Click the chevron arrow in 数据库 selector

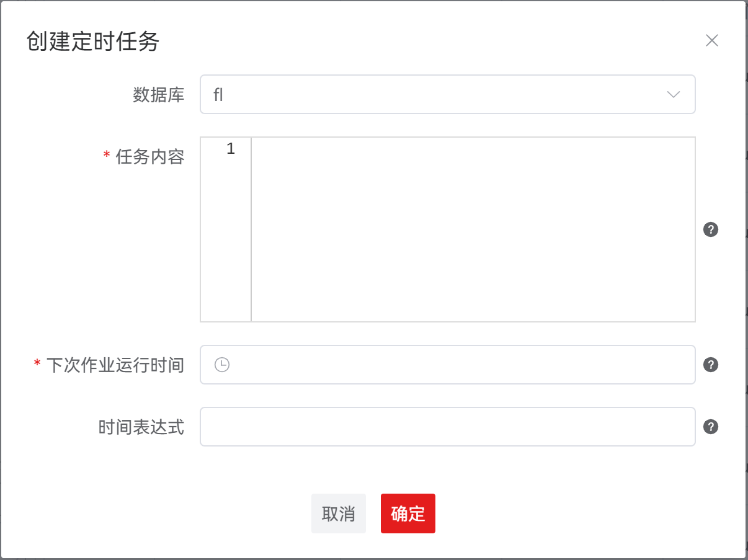[x=673, y=95]
